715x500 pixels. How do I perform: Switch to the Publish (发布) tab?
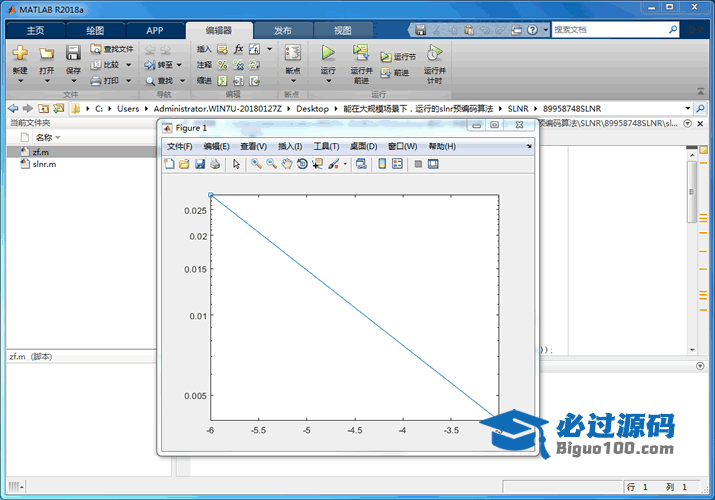point(283,31)
